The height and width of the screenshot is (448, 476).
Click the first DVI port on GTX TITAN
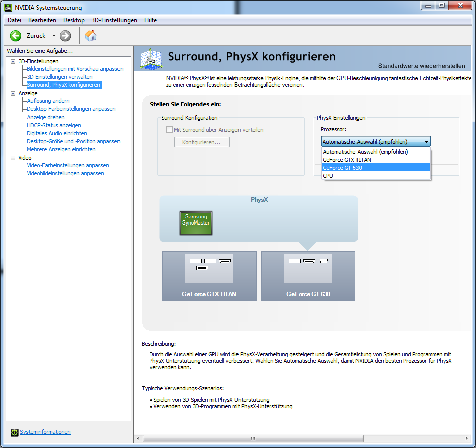196,261
